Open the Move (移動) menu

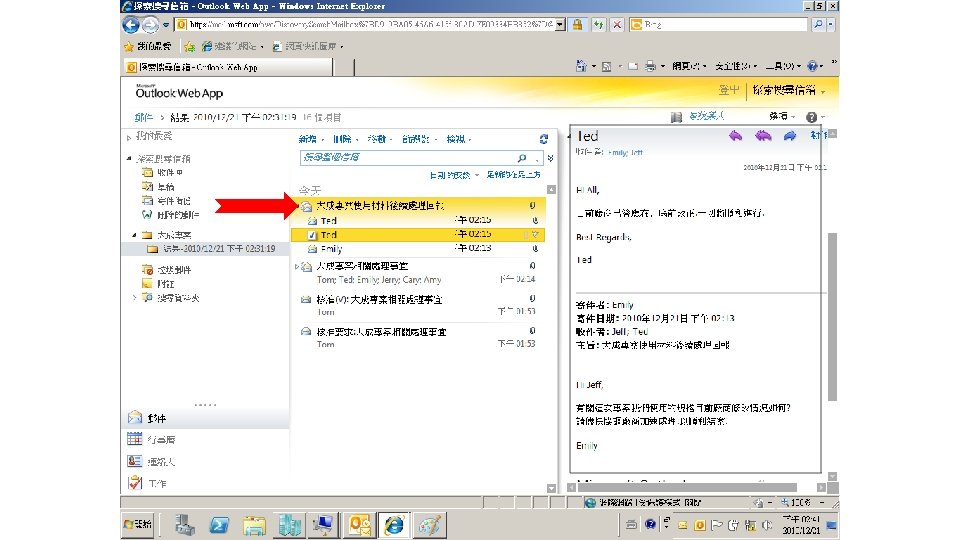[379, 140]
